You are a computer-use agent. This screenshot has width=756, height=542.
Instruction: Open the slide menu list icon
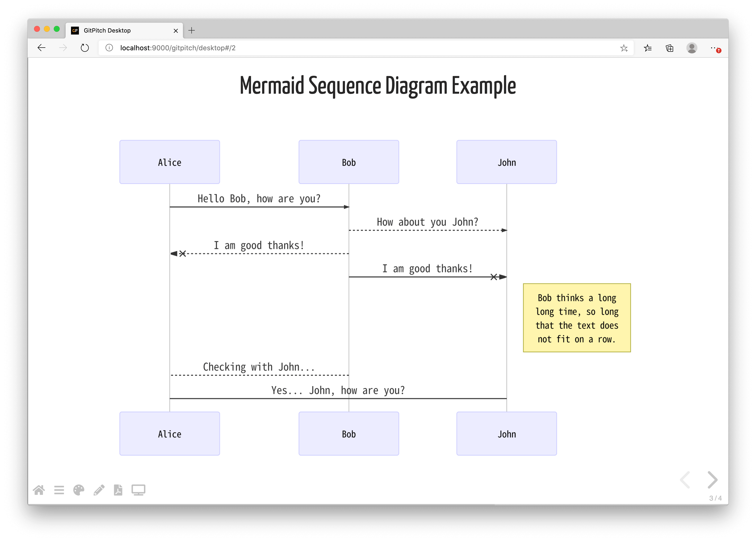click(x=59, y=490)
